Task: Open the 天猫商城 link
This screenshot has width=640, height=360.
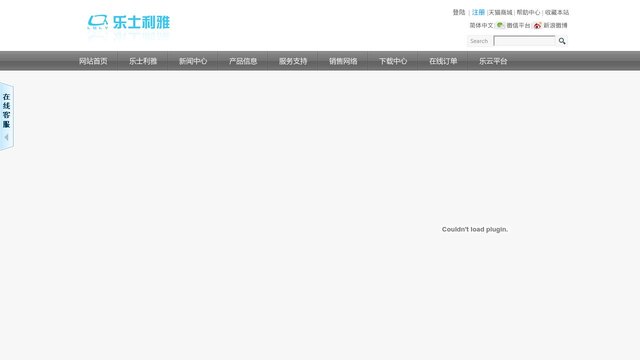Action: 500,12
